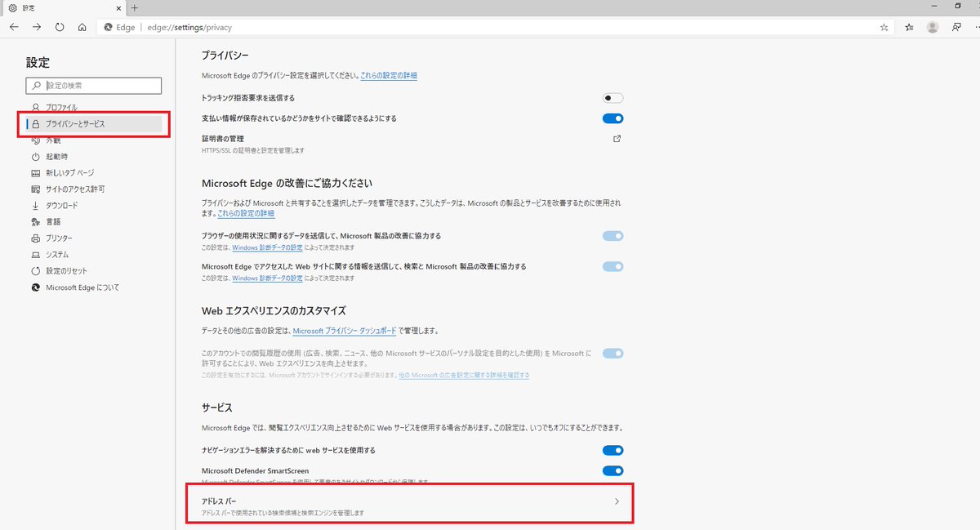Click the browser back arrow

pyautogui.click(x=14, y=27)
